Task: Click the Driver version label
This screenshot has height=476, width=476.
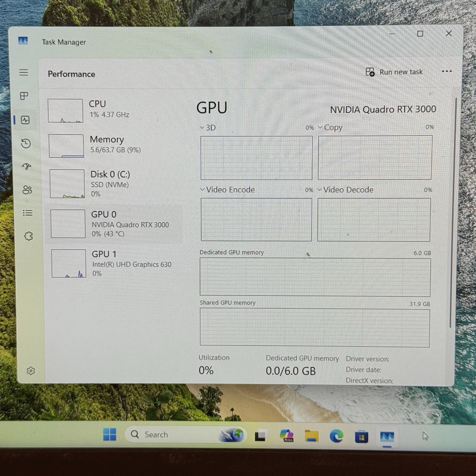Action: (x=367, y=359)
